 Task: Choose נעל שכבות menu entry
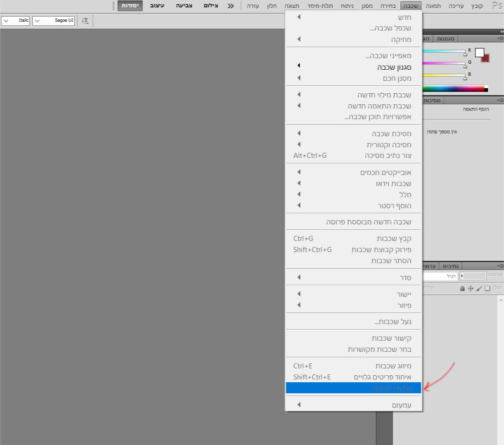[353, 322]
